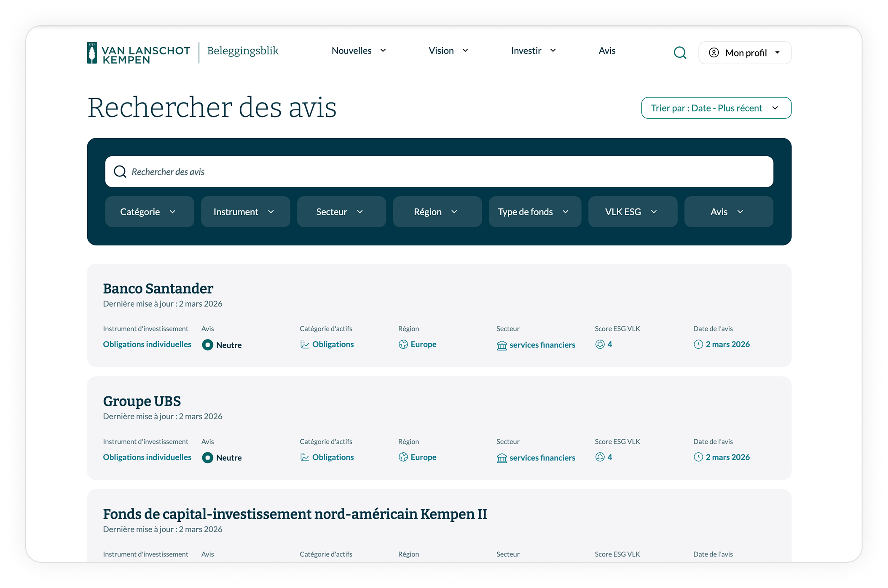Focus the Rechercher des avis search field

[438, 172]
